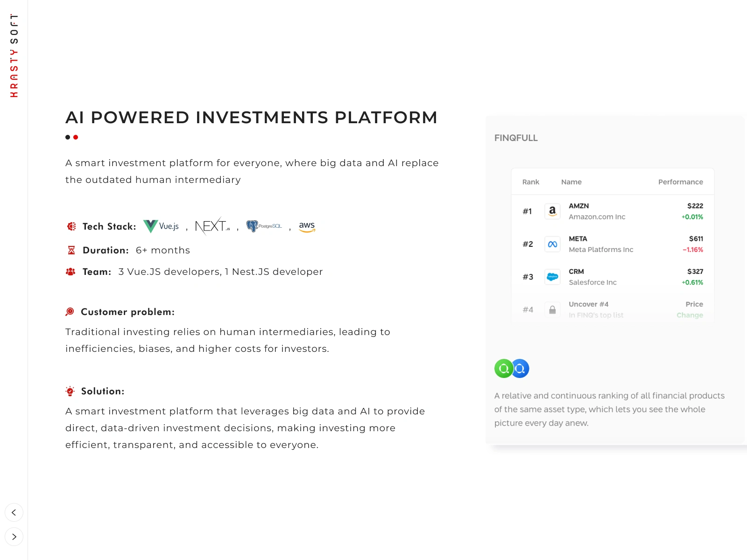Screen dimensions: 747x560
Task: Click the Rank column header
Action: [x=530, y=182]
